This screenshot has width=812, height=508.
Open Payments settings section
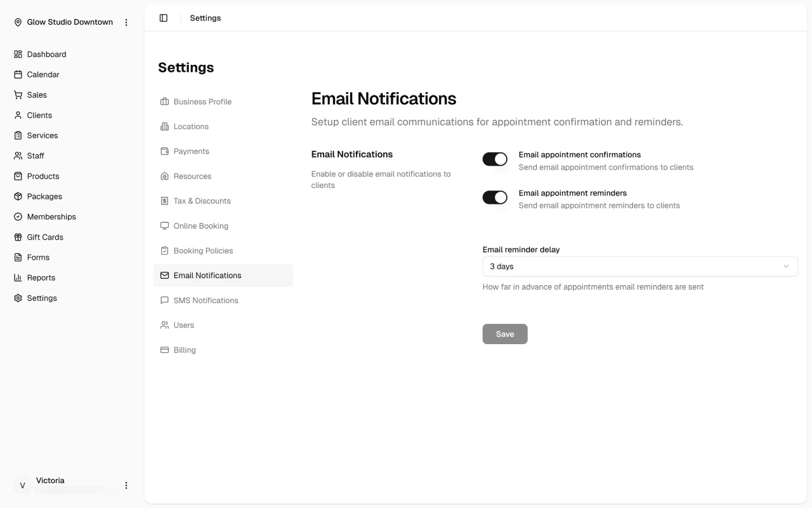223,151
